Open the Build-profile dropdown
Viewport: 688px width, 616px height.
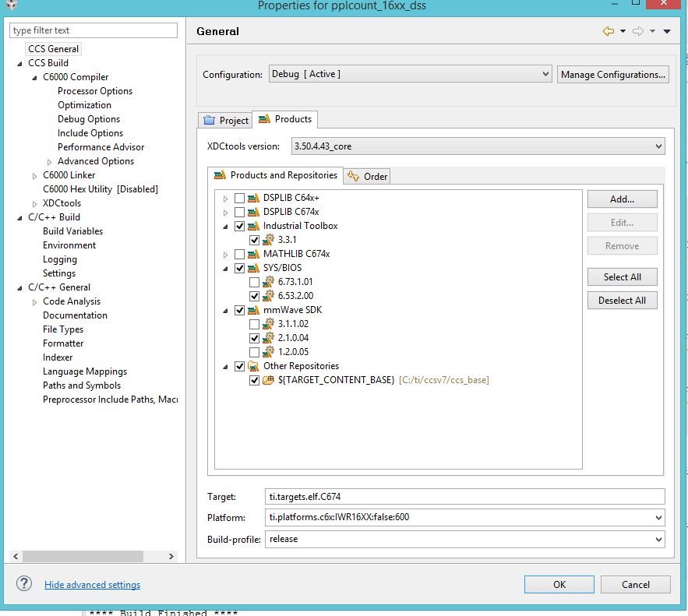[x=464, y=539]
